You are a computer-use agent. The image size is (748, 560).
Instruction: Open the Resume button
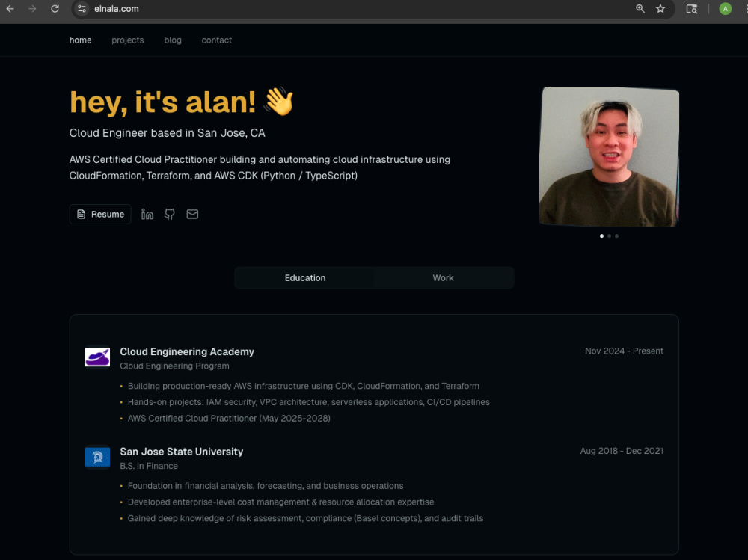[100, 214]
